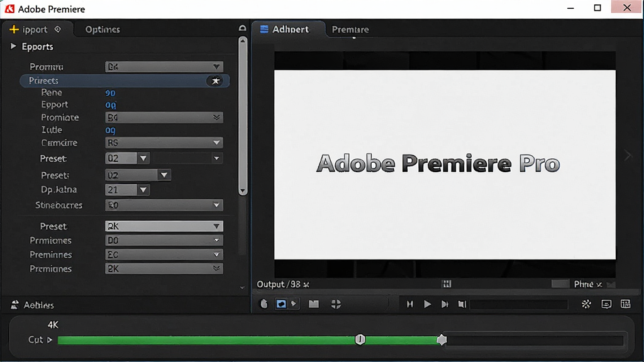Step back to previous frame
The width and height of the screenshot is (644, 362).
tap(409, 304)
